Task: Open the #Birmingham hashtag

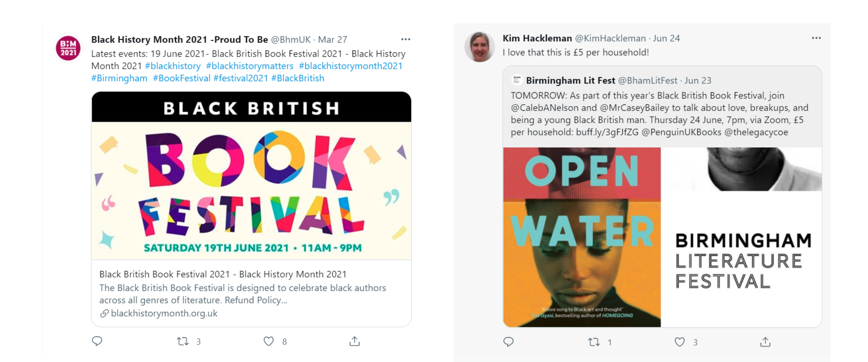Action: tap(119, 78)
